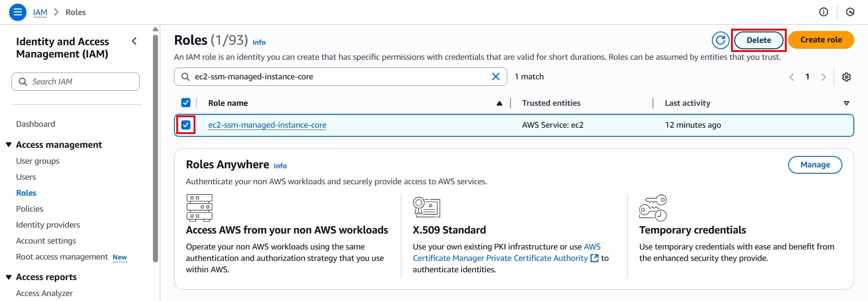Sort by the Trusted entities column header
868x301 pixels.
point(551,103)
